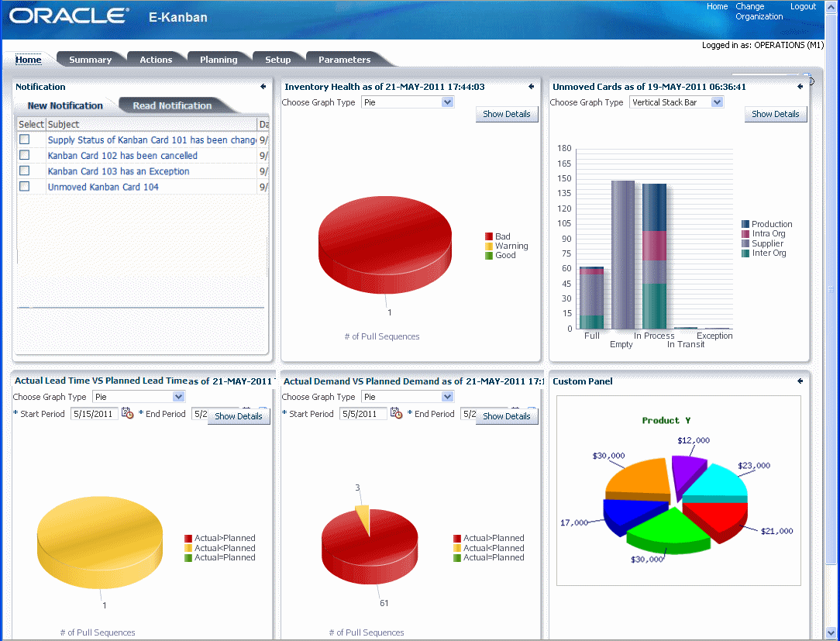Viewport: 840px width, 641px height.
Task: Collapse Custom Panel arrow icon
Action: pos(800,381)
